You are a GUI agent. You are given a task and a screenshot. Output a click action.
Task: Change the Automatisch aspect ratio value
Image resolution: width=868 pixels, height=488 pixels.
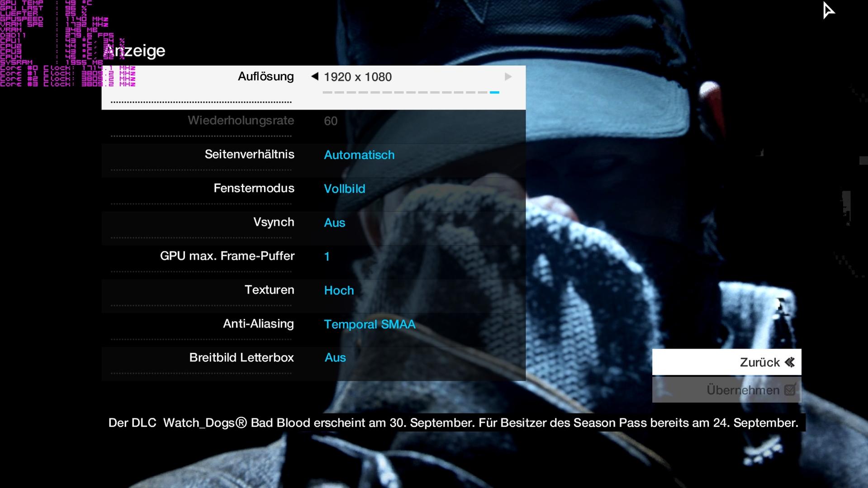359,155
